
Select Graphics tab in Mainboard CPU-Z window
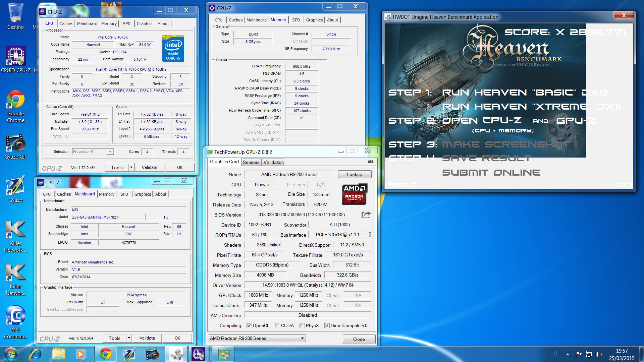point(143,194)
